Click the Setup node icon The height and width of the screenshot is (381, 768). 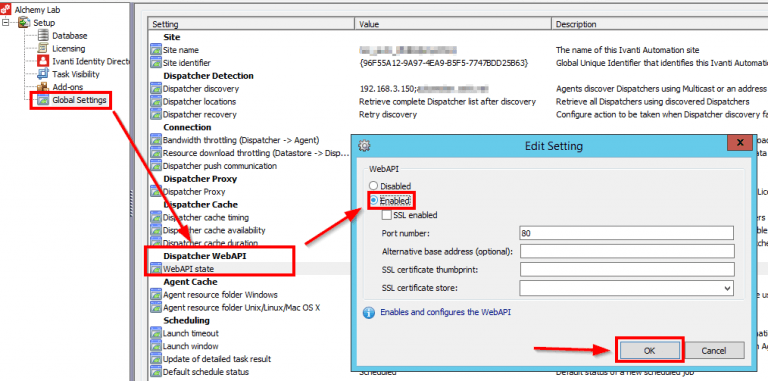[x=24, y=23]
